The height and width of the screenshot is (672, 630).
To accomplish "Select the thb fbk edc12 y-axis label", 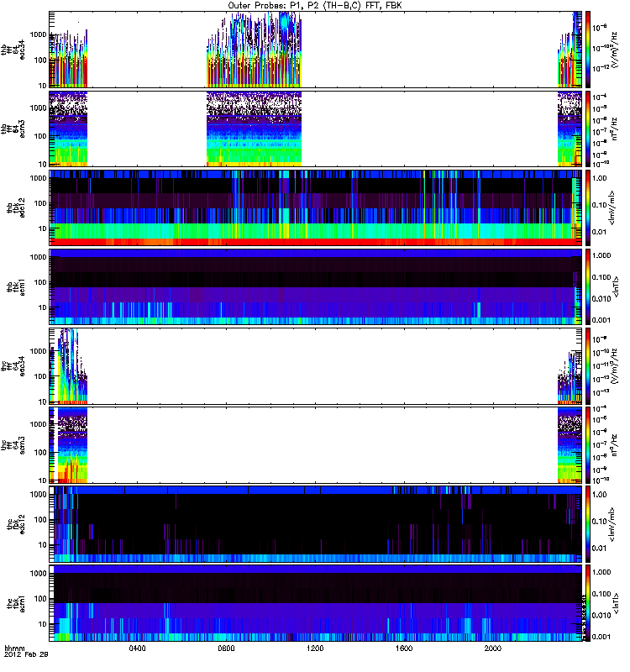I will (16, 207).
